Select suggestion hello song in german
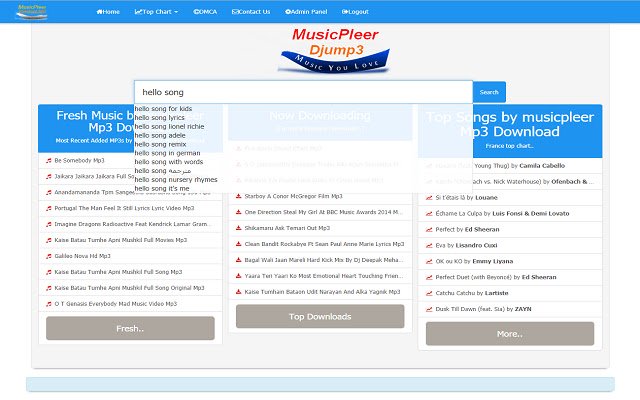 [x=167, y=153]
